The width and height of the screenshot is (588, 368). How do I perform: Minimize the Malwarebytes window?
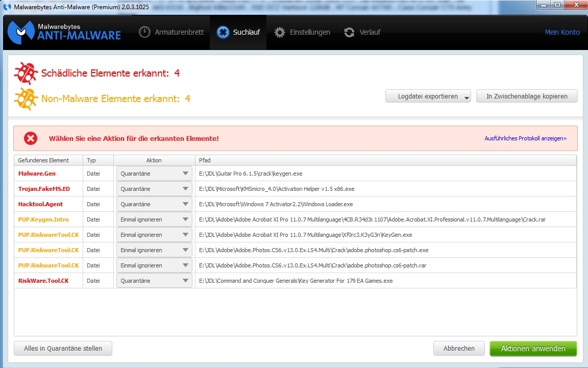(x=543, y=5)
